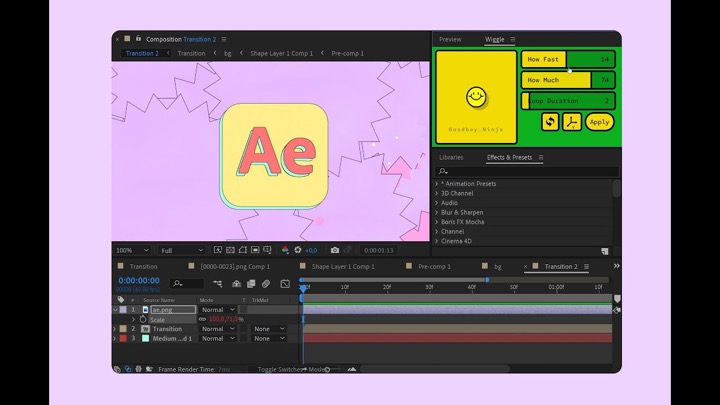This screenshot has width=720, height=405.
Task: Toggle mask and shape path visibility
Action: click(x=242, y=250)
